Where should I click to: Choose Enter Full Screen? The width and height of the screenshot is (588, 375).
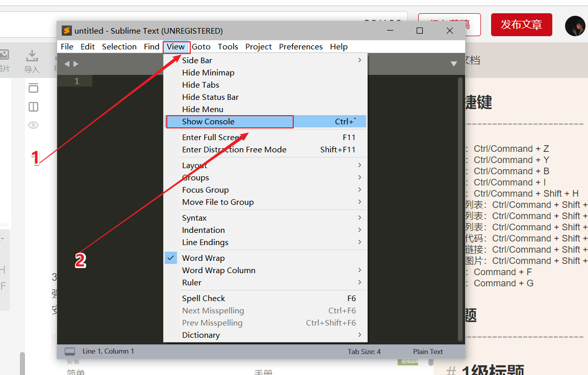click(265, 138)
